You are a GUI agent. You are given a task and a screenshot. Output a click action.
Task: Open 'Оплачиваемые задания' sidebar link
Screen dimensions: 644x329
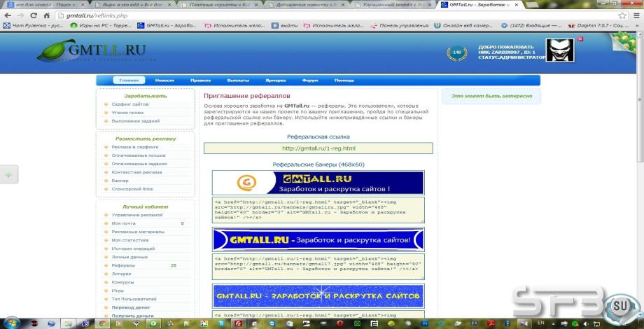tap(139, 164)
